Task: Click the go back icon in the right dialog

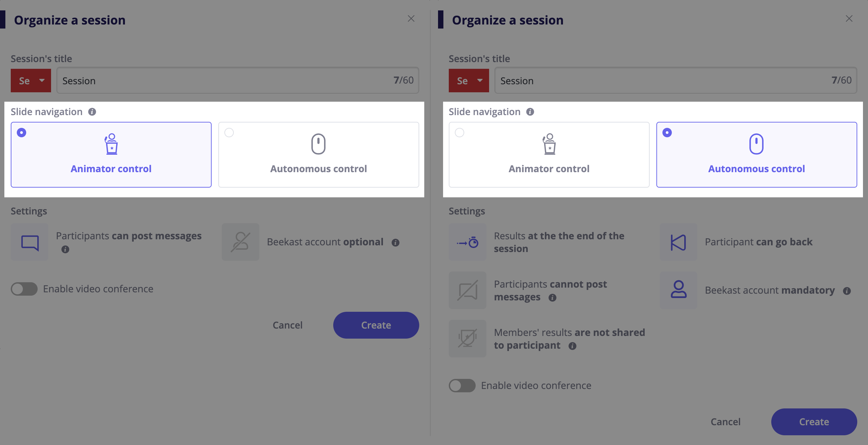Action: (x=678, y=242)
